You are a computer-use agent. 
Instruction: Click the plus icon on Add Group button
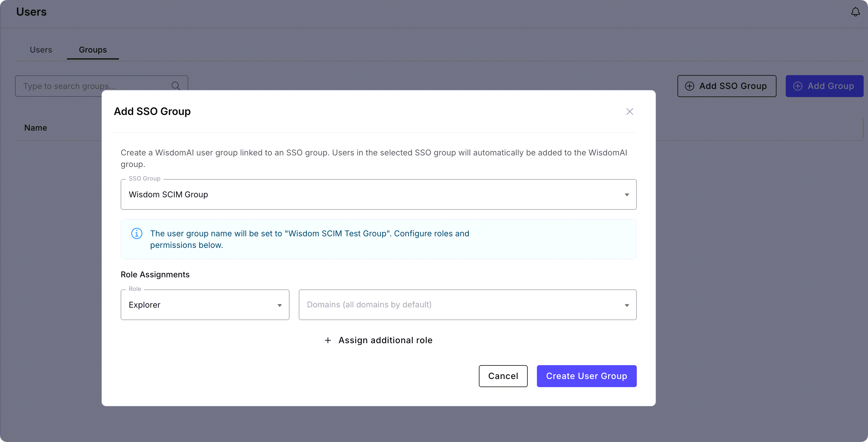point(798,86)
